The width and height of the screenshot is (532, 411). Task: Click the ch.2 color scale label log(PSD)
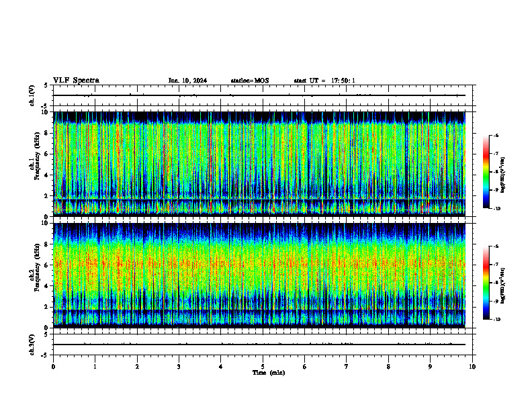(503, 285)
